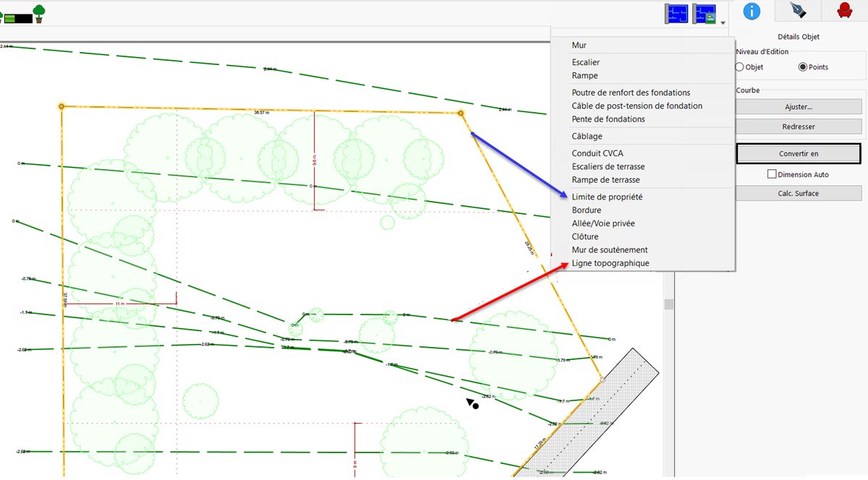Screen dimensions: 868x480
Task: Click the red 11 m dimension label
Action: coord(119,304)
